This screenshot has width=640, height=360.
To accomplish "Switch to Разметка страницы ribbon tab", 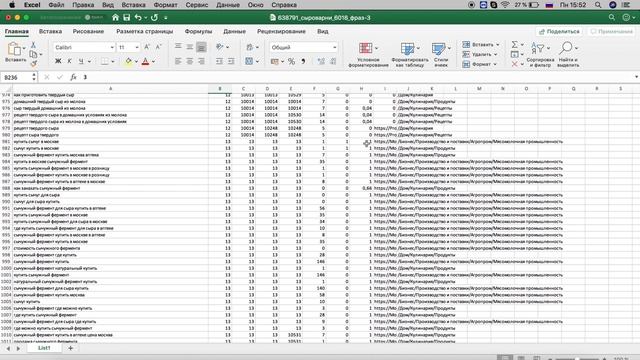I will click(x=144, y=31).
